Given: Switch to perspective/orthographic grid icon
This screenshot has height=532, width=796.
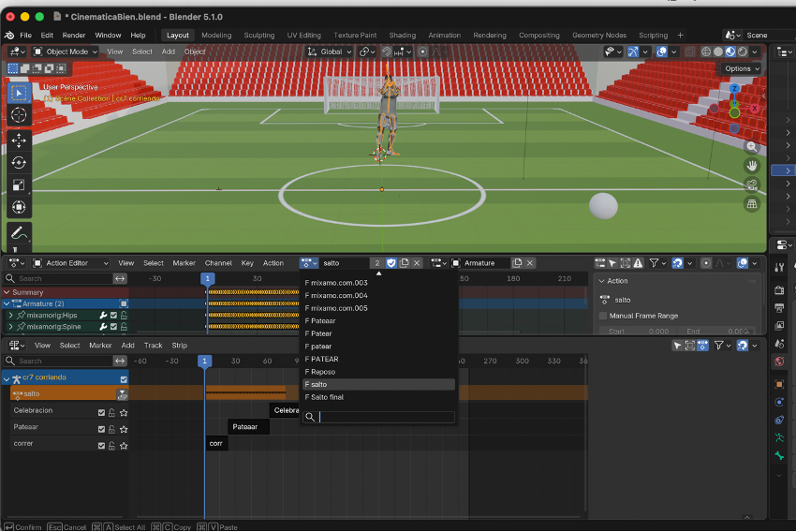Looking at the screenshot, I should pyautogui.click(x=751, y=203).
